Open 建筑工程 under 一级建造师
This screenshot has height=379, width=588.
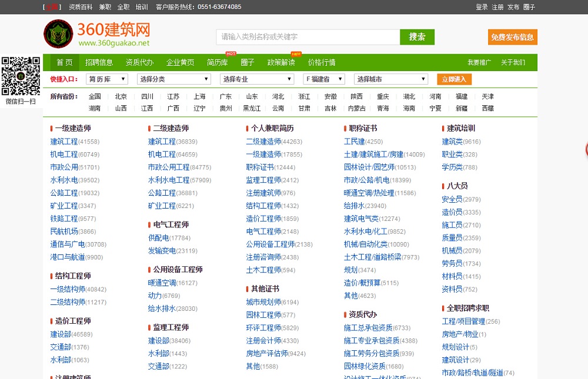64,142
